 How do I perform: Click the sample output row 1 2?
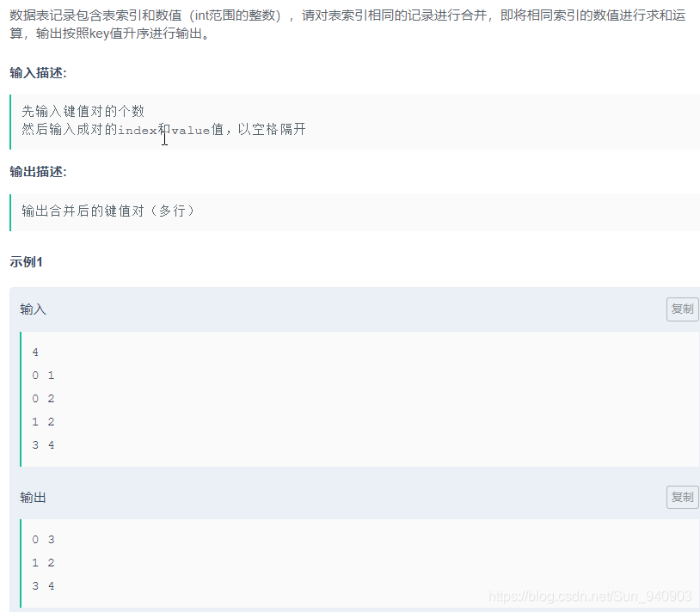[43, 563]
